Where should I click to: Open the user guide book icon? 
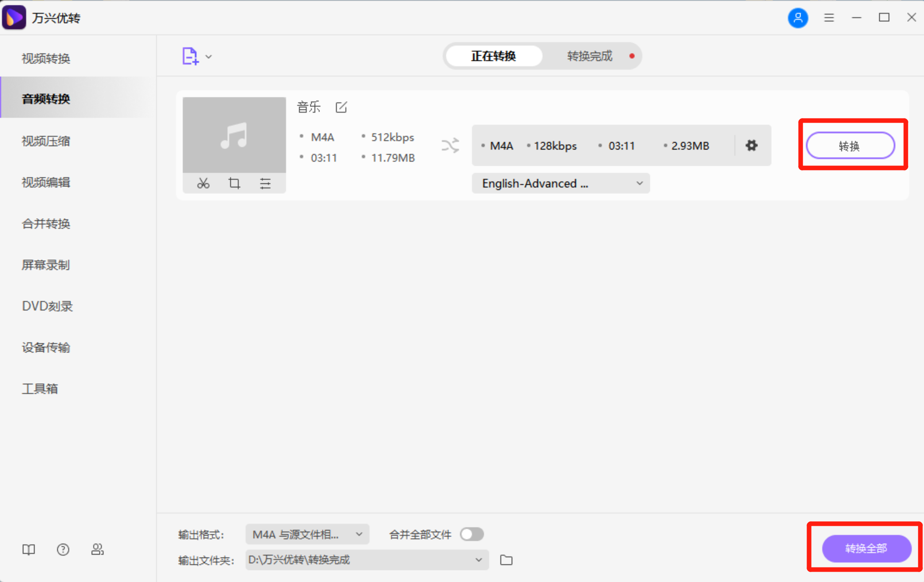(28, 550)
